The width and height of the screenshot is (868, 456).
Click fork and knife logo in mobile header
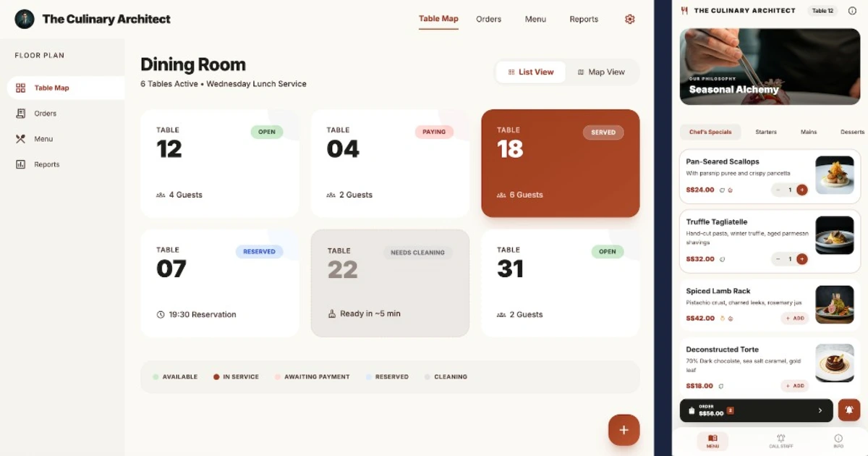point(684,11)
